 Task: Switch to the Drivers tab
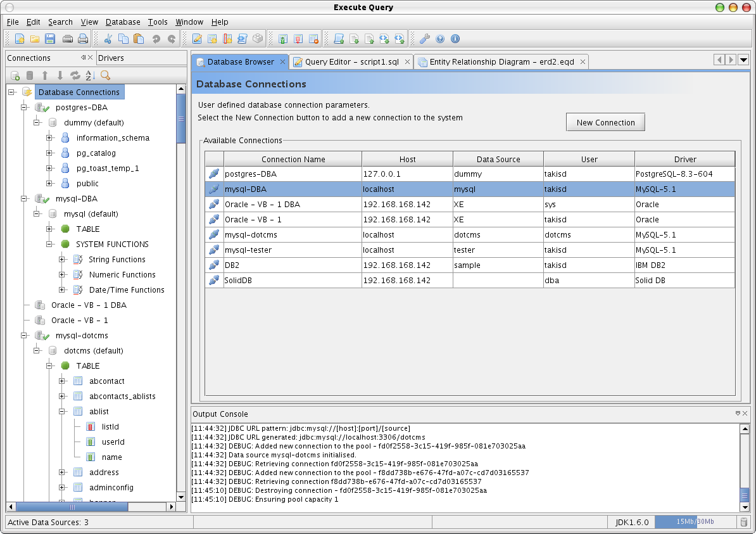coord(111,58)
